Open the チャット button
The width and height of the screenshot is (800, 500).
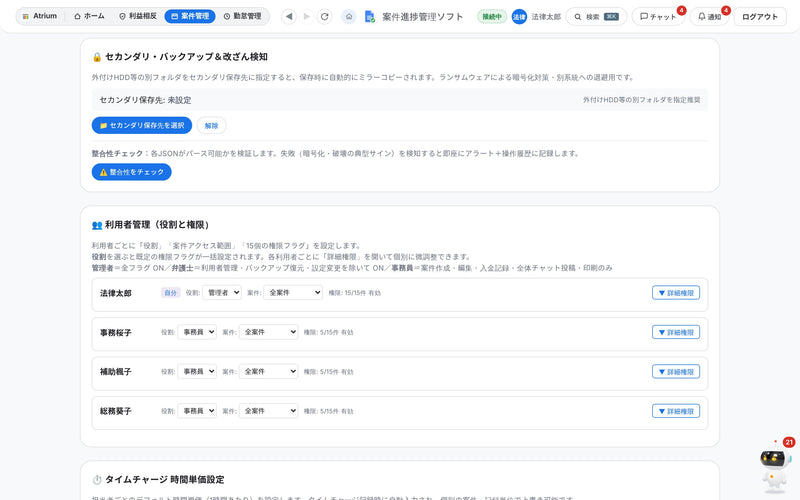(658, 17)
